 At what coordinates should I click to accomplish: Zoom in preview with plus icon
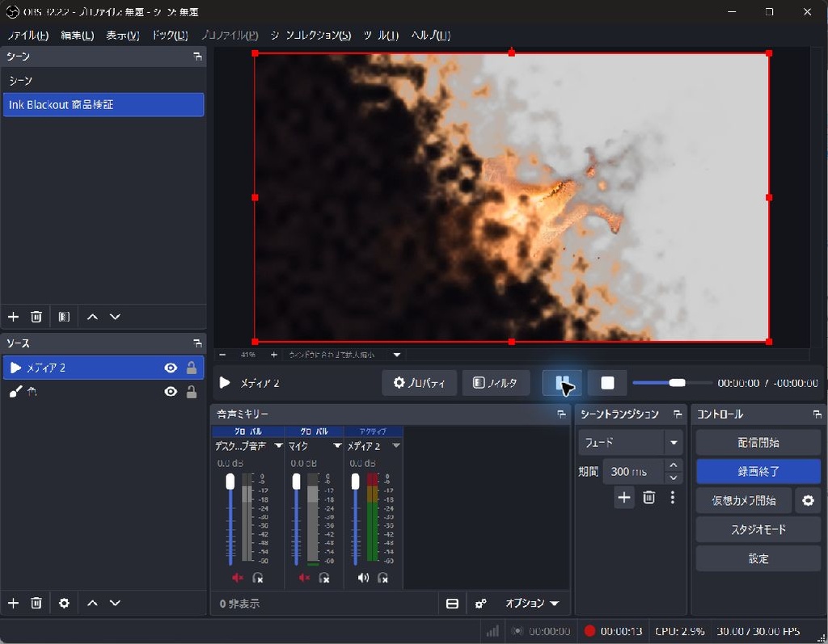273,355
